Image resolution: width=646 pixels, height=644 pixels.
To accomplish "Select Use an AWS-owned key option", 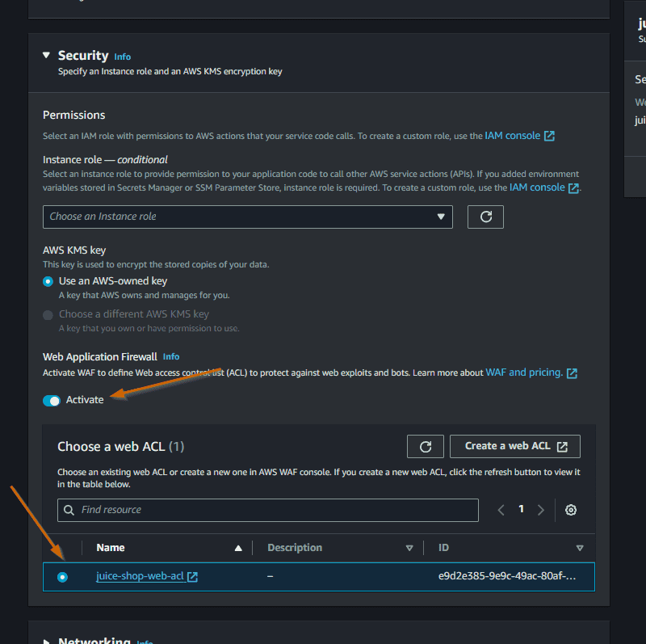I will pyautogui.click(x=48, y=281).
